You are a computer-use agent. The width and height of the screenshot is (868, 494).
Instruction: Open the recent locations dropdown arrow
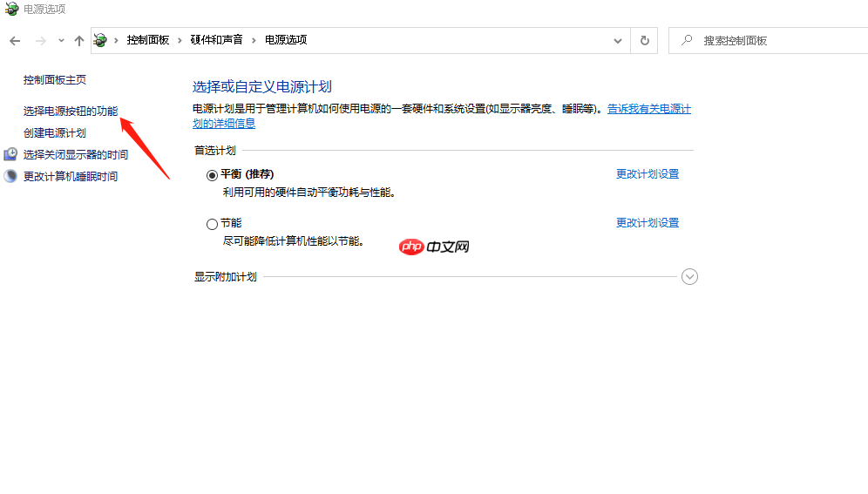(61, 40)
